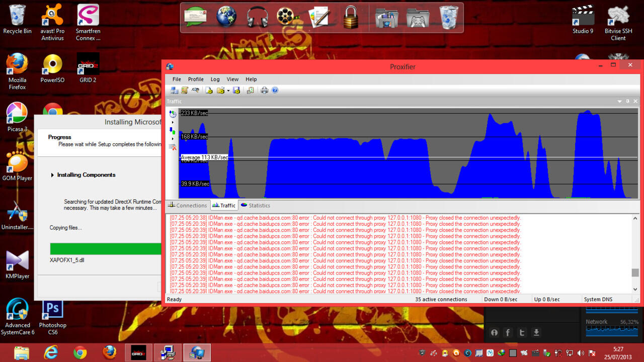Open Traffic panel dropdown arrow in header
The width and height of the screenshot is (644, 362).
pyautogui.click(x=620, y=102)
